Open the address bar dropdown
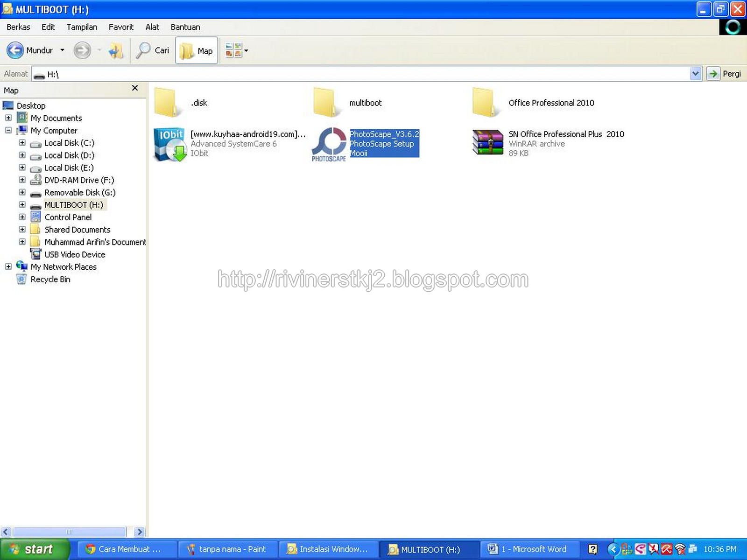The image size is (747, 560). tap(696, 74)
